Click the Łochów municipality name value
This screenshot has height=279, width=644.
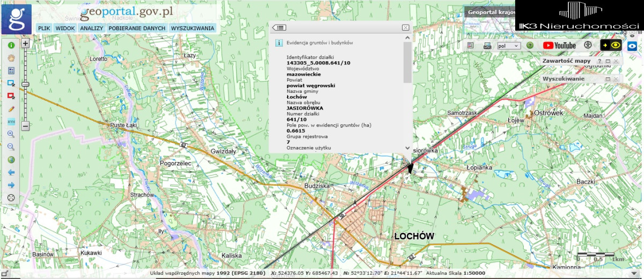(296, 97)
